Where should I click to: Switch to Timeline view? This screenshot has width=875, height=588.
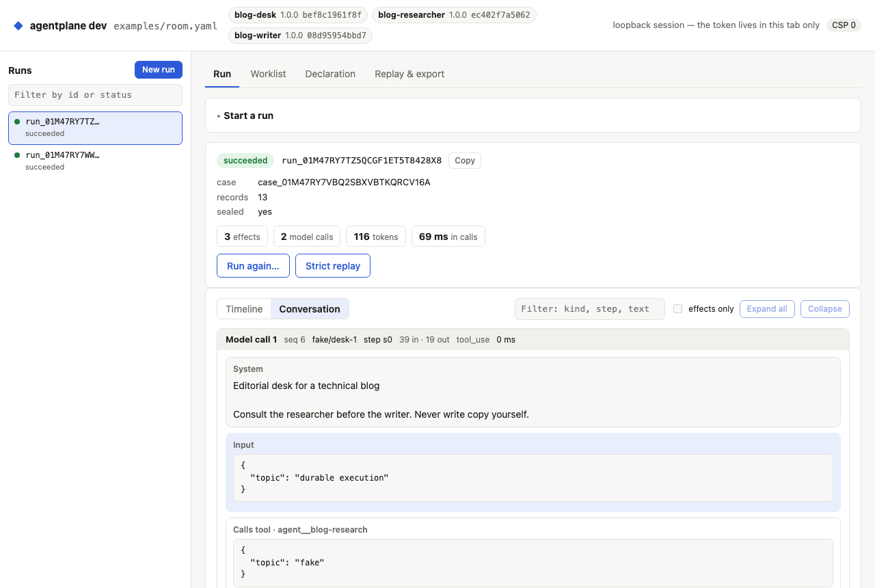click(244, 309)
